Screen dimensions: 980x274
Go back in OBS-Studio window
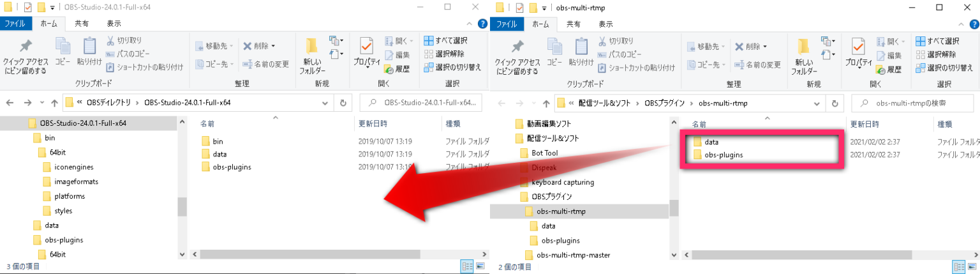coord(11,102)
